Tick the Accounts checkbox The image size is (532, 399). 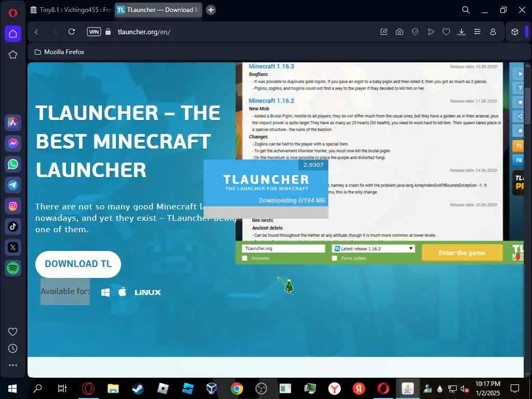tap(245, 258)
